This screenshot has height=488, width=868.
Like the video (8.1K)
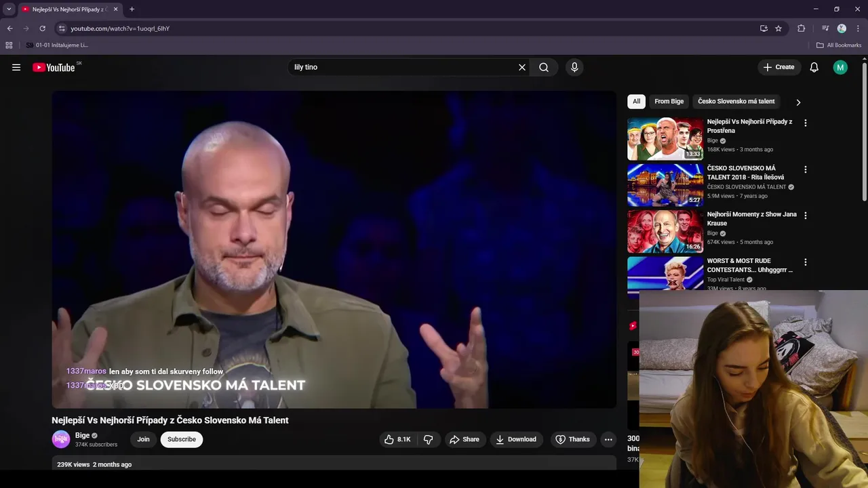click(397, 439)
